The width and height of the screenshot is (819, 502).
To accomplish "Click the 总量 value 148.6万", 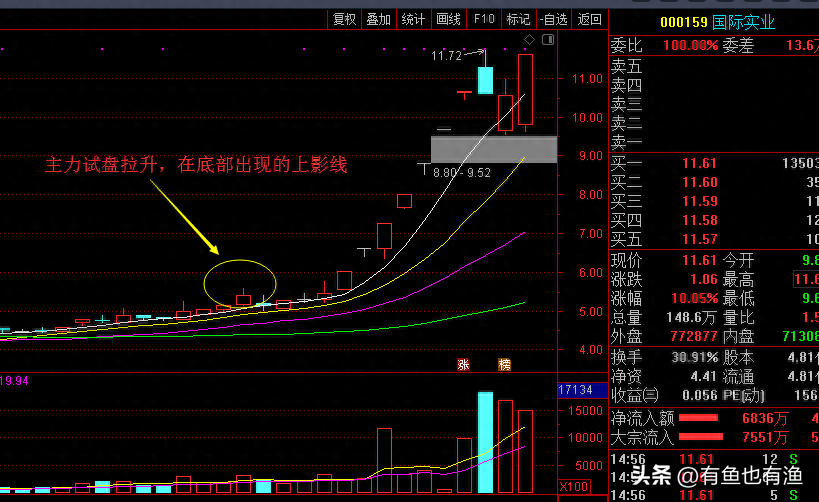I will coord(692,318).
